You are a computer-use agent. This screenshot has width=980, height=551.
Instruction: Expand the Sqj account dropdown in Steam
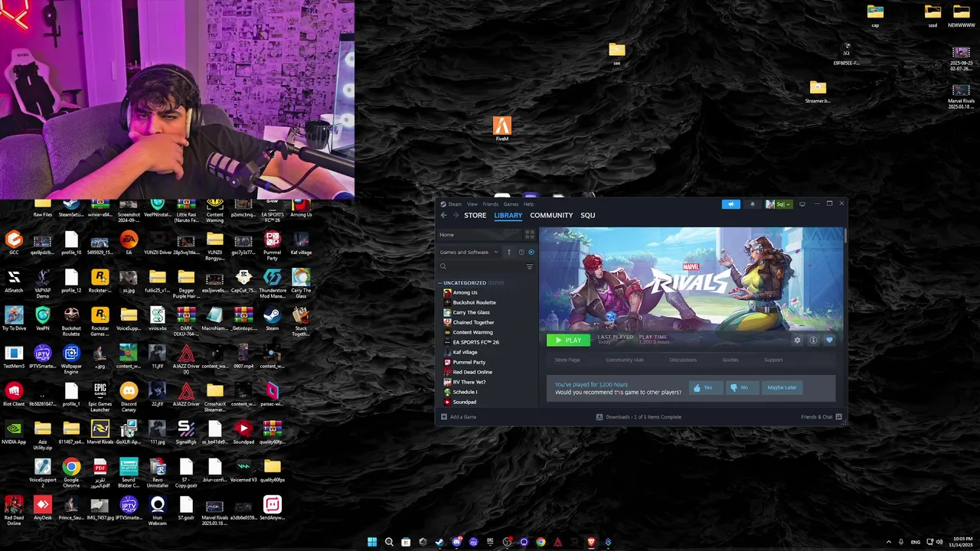point(778,204)
